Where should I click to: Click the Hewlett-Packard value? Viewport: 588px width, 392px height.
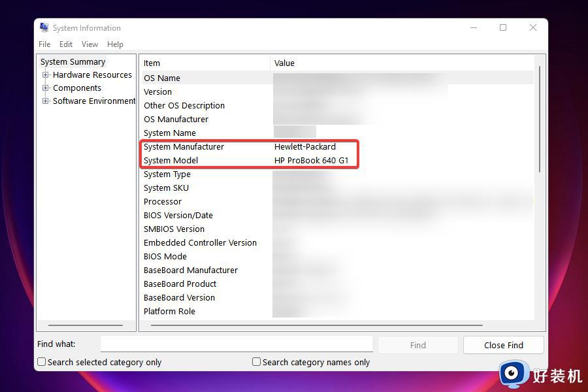pos(305,146)
